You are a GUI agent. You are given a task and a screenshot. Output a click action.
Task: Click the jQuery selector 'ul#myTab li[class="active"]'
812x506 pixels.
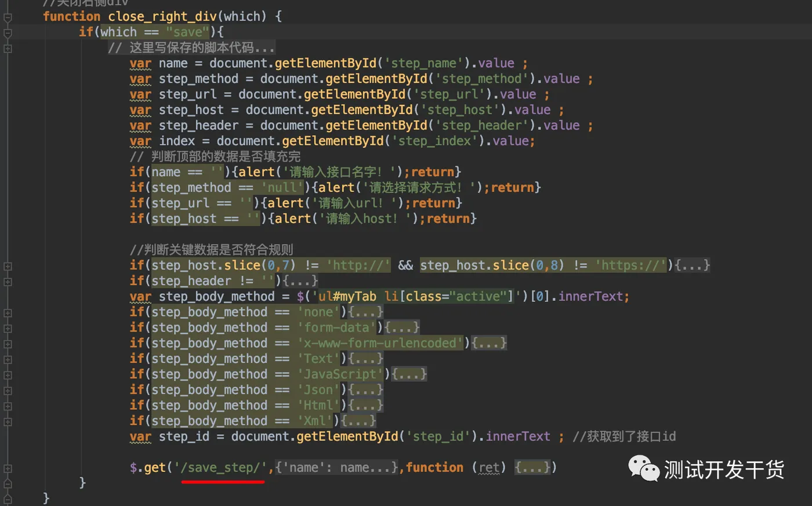coord(416,297)
